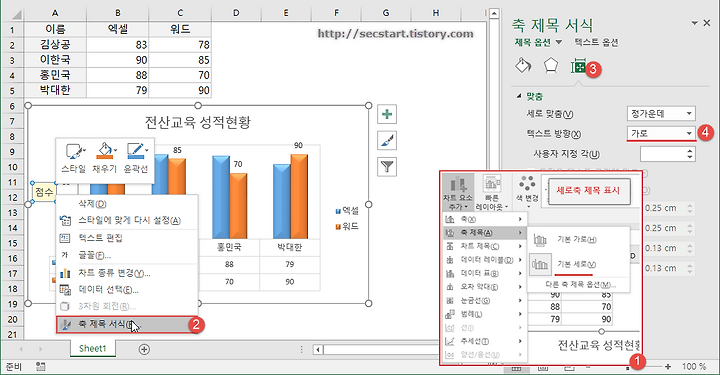Click the 엑셀 legend entry
This screenshot has width=720, height=375.
(x=347, y=211)
